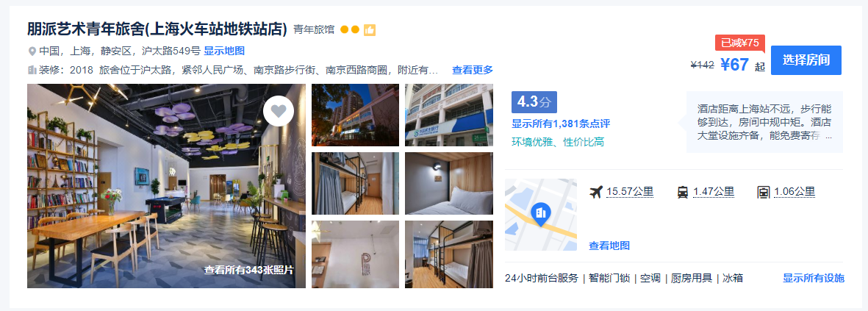Click the 选择房间 button
Viewport: 868px width, 311px height.
pos(806,60)
